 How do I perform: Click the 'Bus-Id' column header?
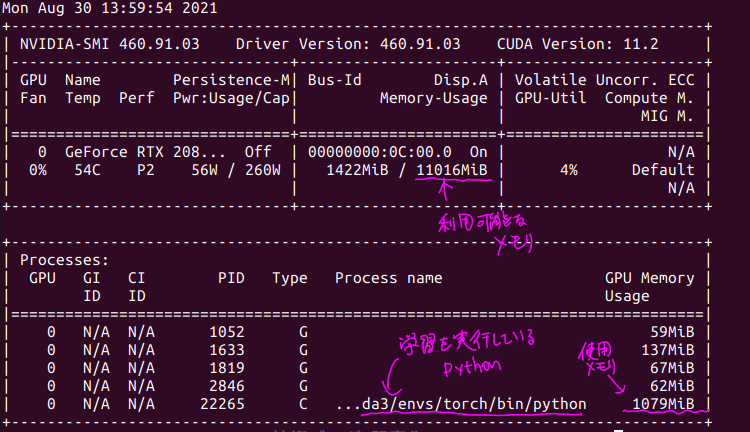(334, 80)
